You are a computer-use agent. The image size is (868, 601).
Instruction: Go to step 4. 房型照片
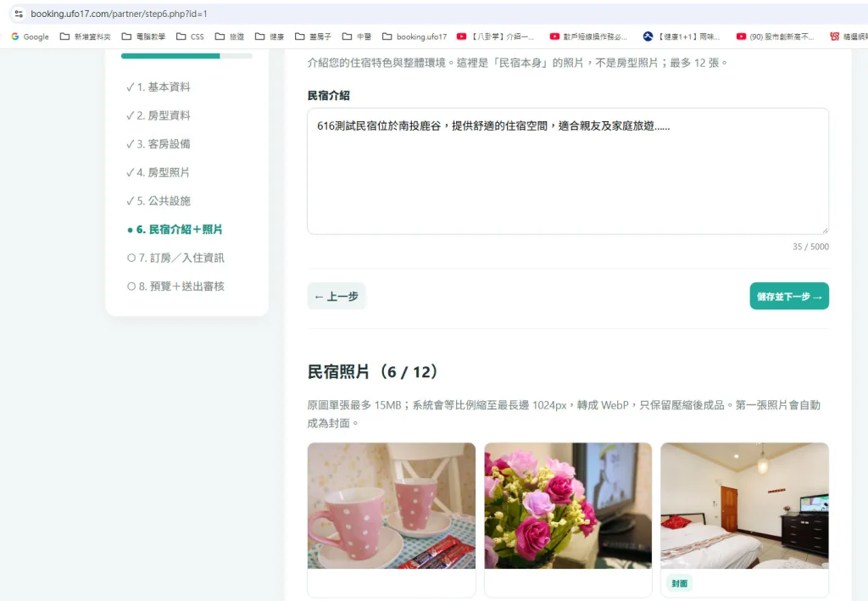[x=158, y=172]
